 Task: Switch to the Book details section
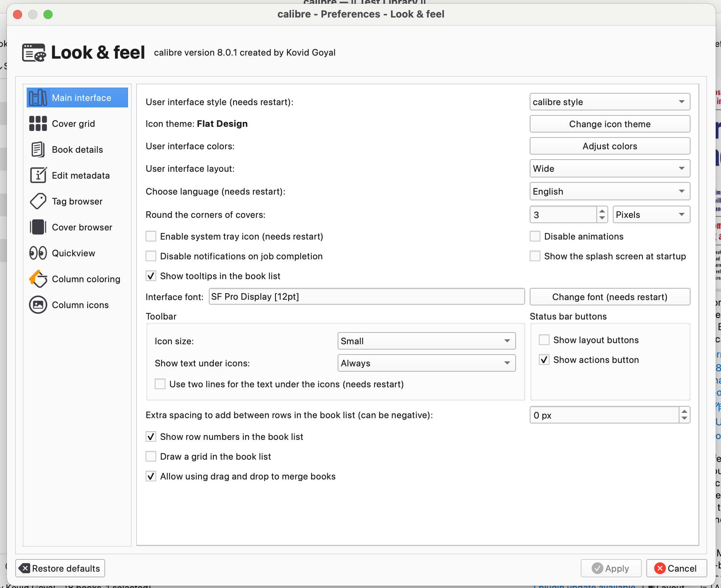[x=77, y=150]
